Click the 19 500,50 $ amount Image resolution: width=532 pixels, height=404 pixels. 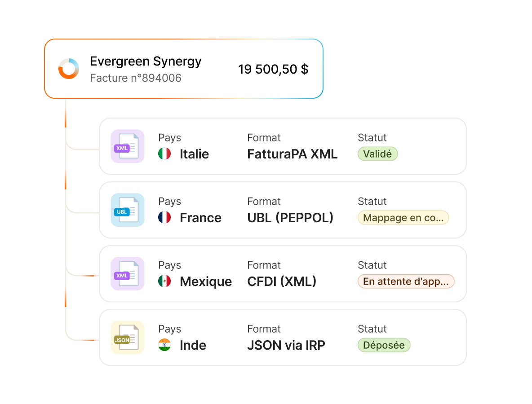pyautogui.click(x=273, y=69)
